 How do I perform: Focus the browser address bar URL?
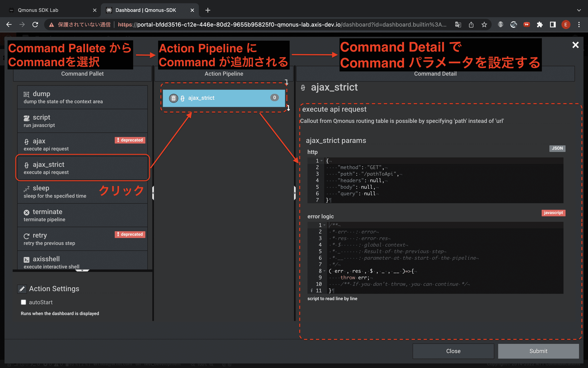[x=282, y=25]
